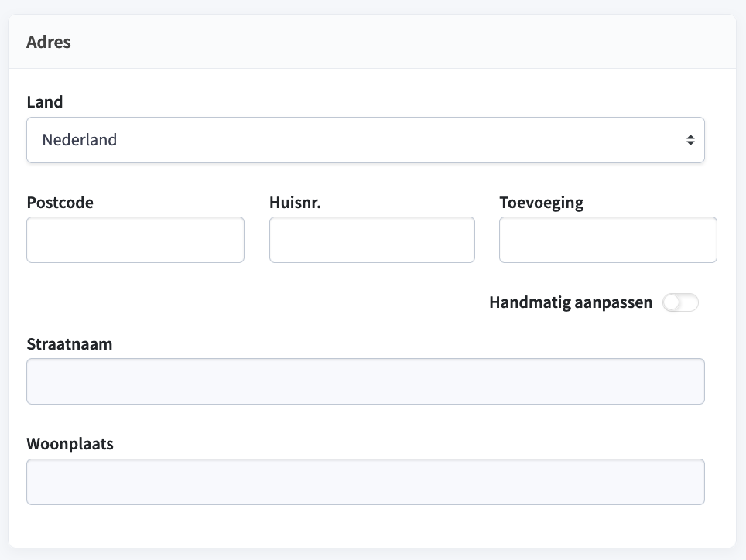Click the Postcode field label

(x=60, y=203)
